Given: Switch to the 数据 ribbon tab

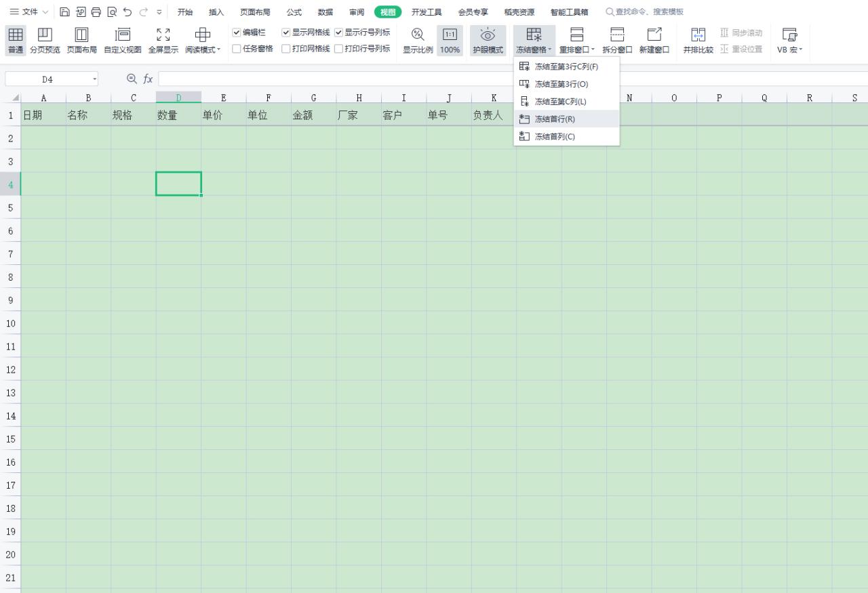Looking at the screenshot, I should [x=325, y=12].
